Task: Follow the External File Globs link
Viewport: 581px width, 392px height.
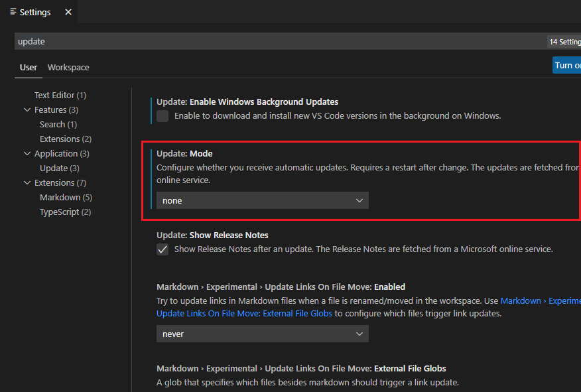Action: pyautogui.click(x=244, y=314)
